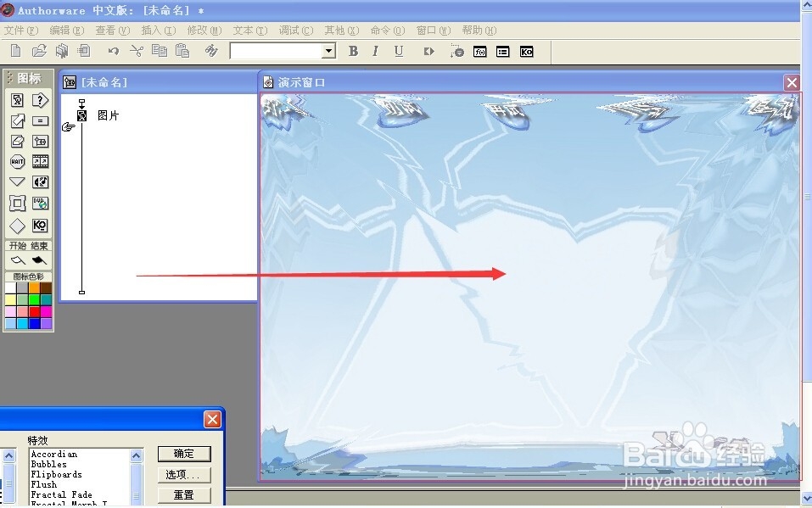Pick the black stop flag
Viewport: 812px width, 508px height.
coord(39,260)
